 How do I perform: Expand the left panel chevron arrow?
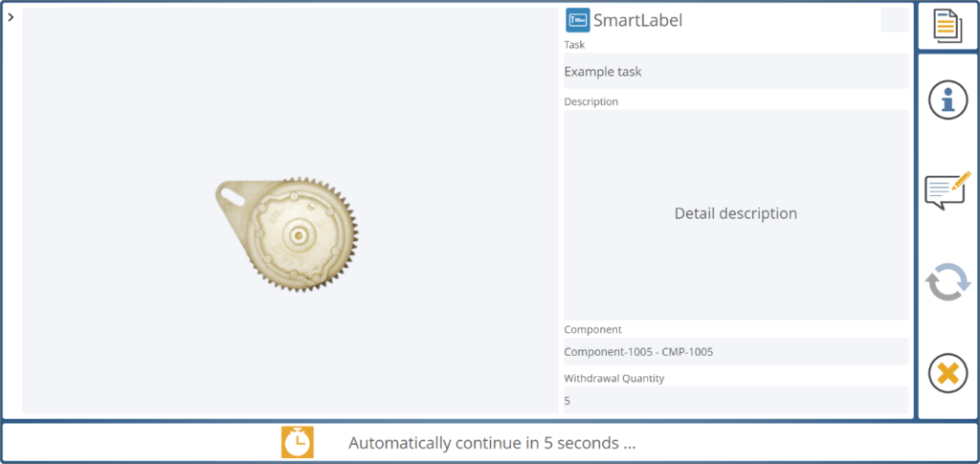(x=10, y=17)
